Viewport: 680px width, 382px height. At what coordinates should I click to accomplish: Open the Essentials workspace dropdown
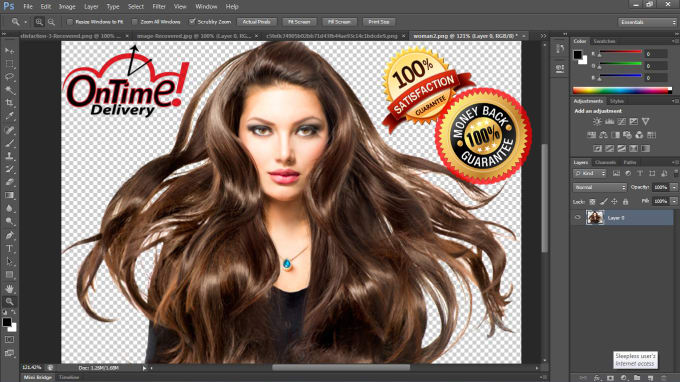647,22
